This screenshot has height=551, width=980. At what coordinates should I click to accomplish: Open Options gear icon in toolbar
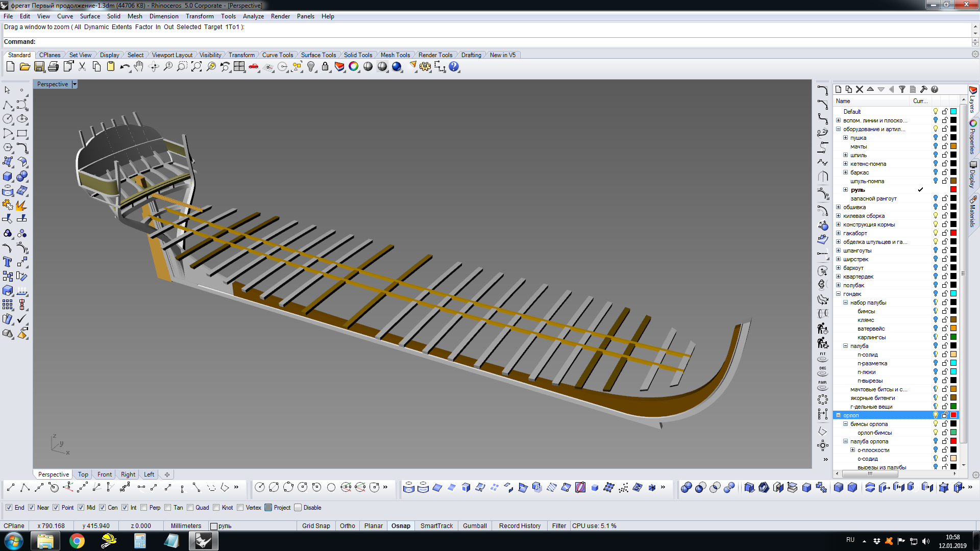(x=425, y=67)
